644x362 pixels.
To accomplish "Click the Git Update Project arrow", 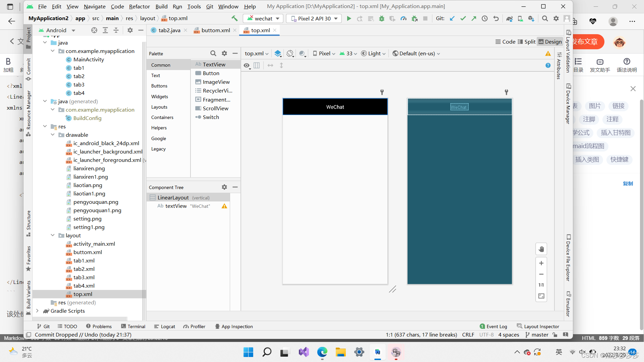I will point(452,19).
